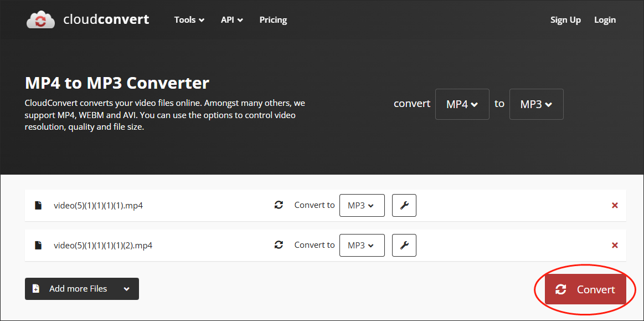Open wrench settings for video(5)(1)(1)(1)(1)(2).mp4
644x321 pixels.
click(404, 246)
